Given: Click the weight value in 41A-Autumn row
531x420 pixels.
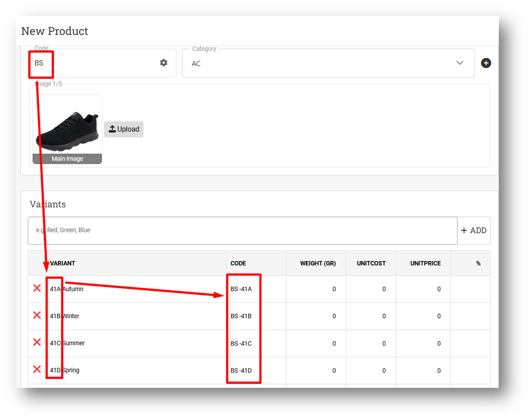Looking at the screenshot, I should pyautogui.click(x=334, y=289).
